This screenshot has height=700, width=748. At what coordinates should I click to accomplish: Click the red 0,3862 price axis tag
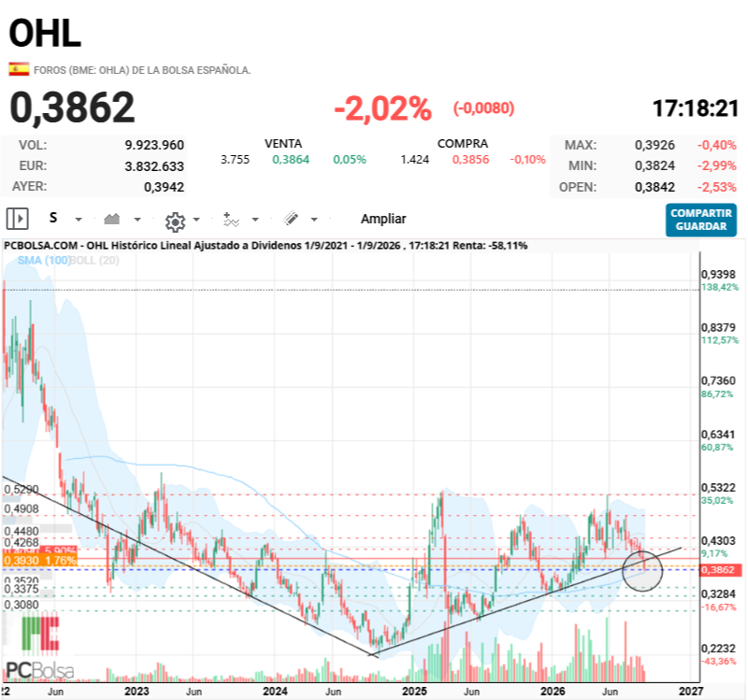coord(721,570)
